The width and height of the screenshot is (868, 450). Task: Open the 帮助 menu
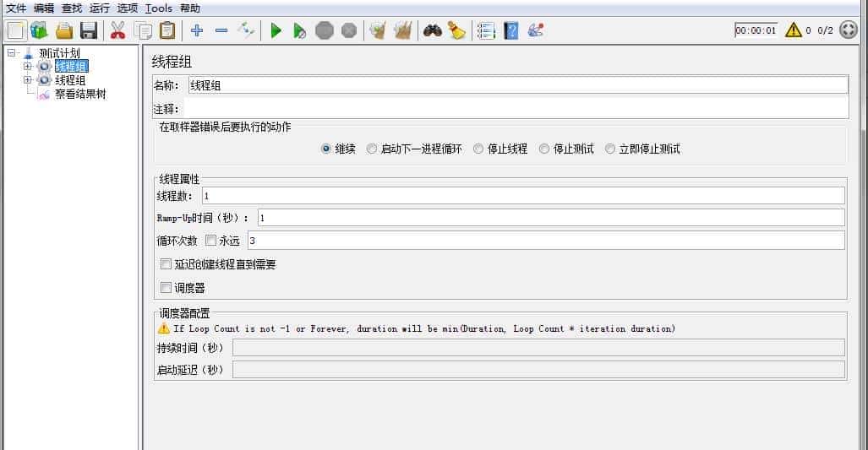[190, 8]
